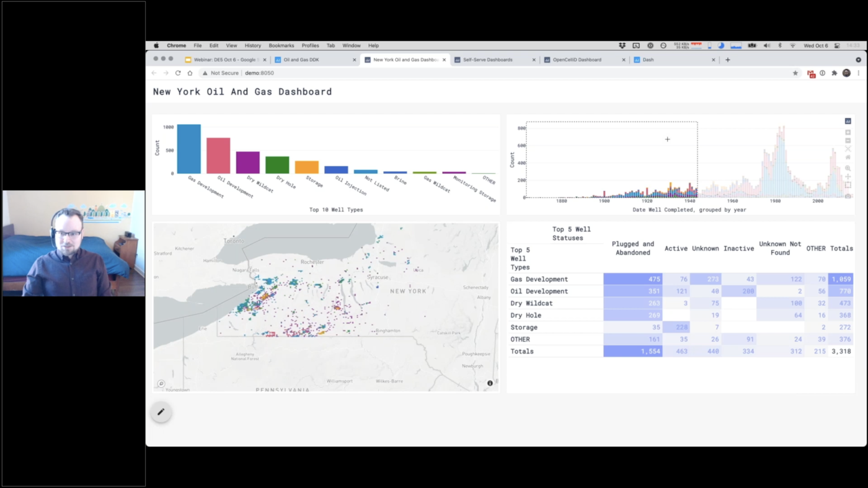
Task: Open the Chrome File menu
Action: [197, 45]
